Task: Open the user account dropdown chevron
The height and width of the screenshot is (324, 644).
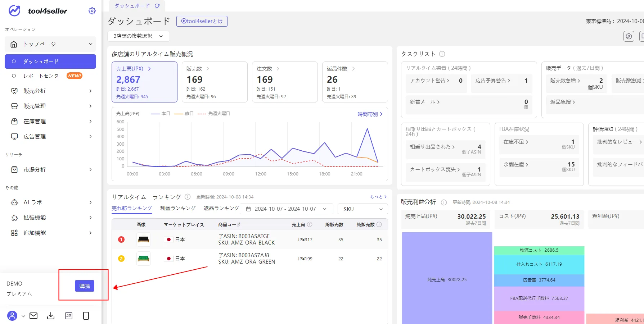Action: click(23, 316)
